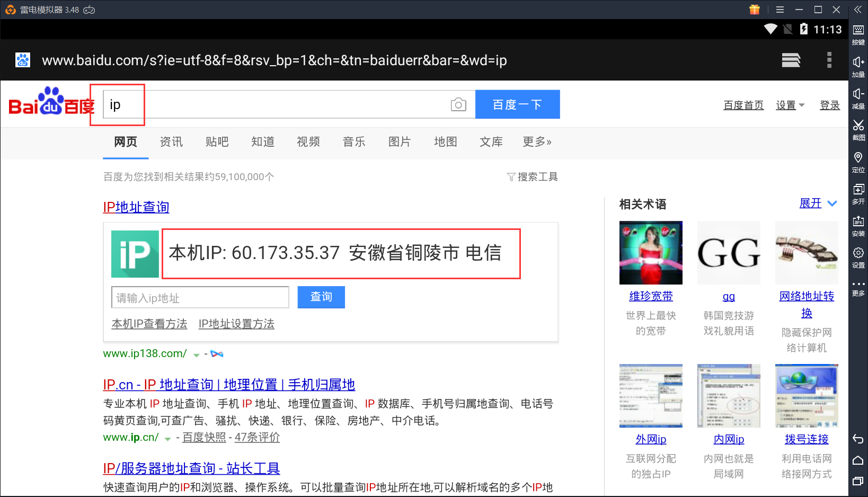
Task: Open IP地址查询 result title
Action: [x=136, y=207]
